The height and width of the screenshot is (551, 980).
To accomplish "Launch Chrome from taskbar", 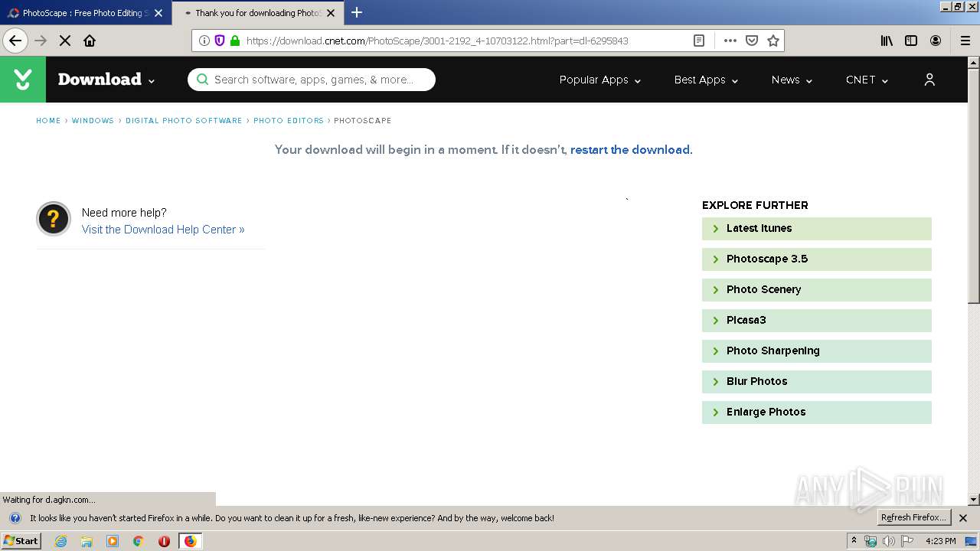I will [x=139, y=541].
